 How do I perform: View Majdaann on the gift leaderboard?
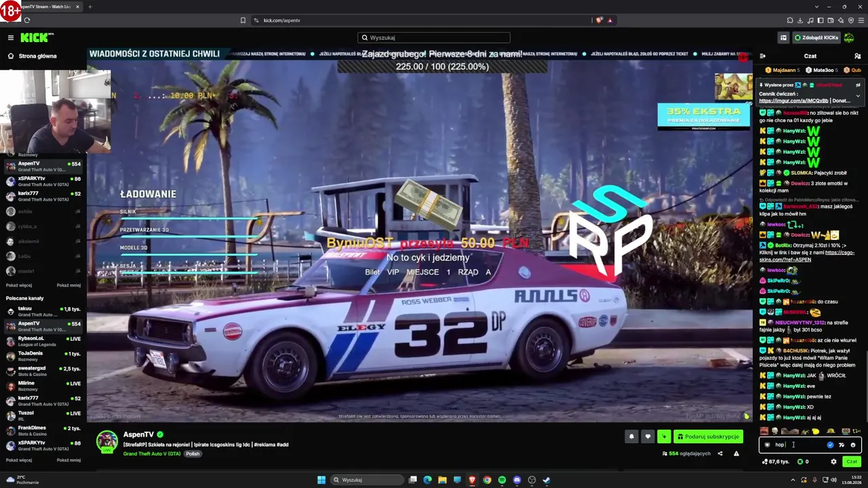pos(782,70)
